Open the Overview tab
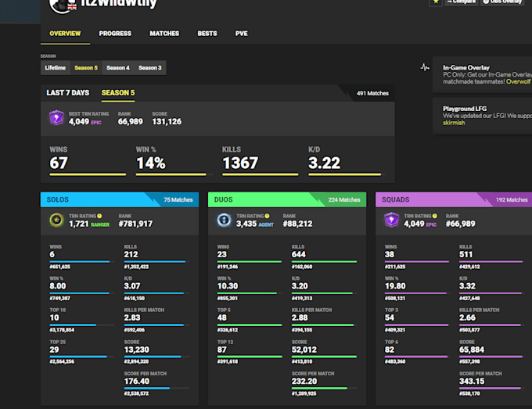This screenshot has width=532, height=409. click(65, 34)
